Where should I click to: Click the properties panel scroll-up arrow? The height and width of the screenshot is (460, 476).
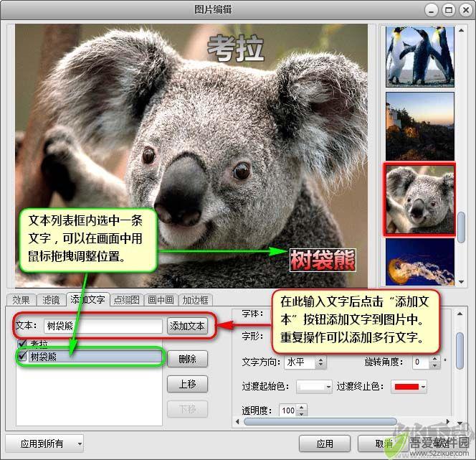point(460,314)
